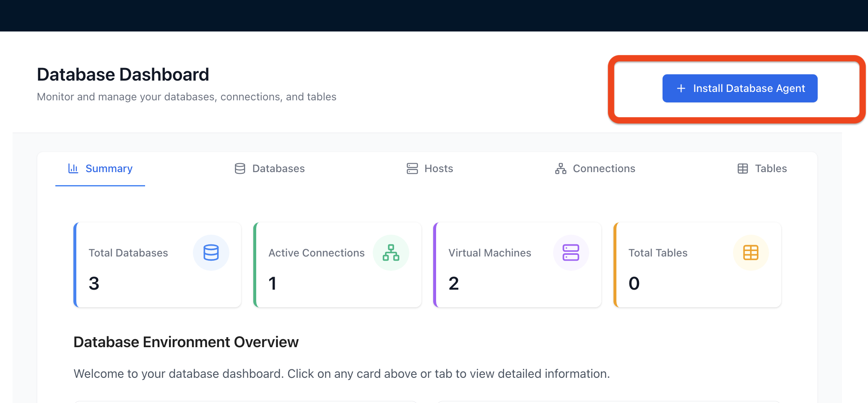Click the server icon beside Hosts
This screenshot has width=868, height=403.
[x=412, y=168]
